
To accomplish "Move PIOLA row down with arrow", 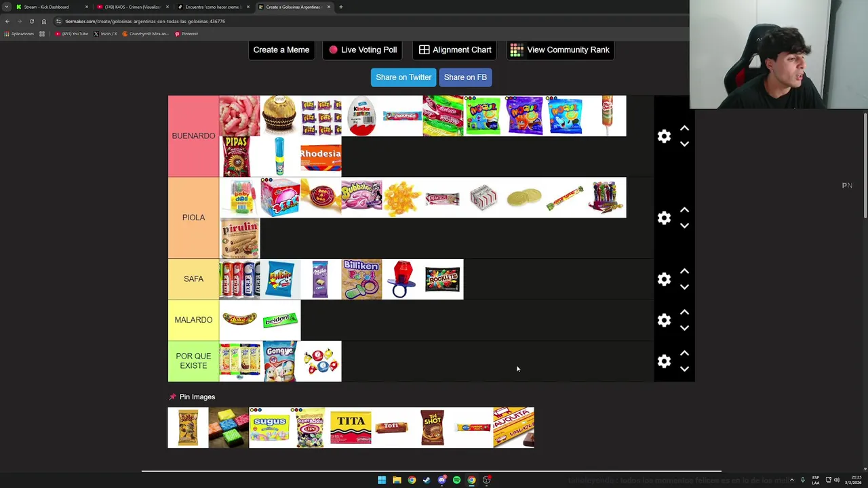I will [x=684, y=225].
